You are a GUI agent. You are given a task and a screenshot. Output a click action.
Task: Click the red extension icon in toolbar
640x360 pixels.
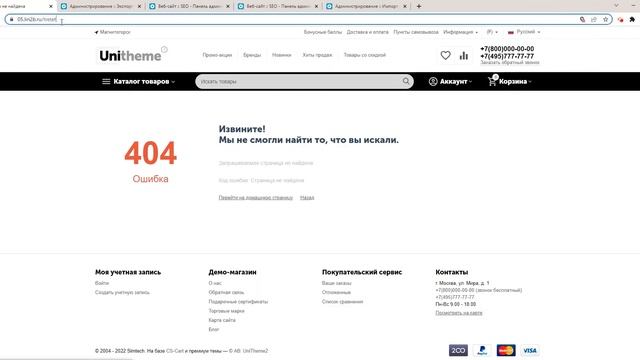point(620,19)
